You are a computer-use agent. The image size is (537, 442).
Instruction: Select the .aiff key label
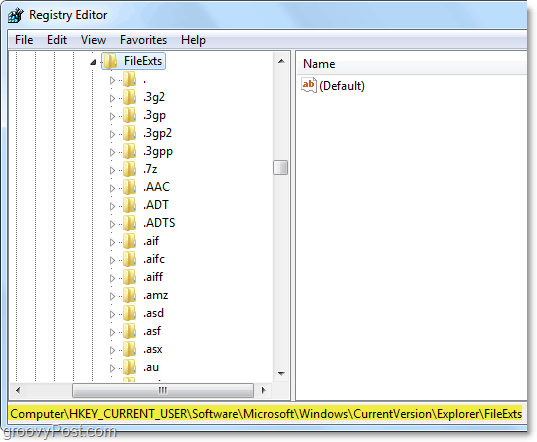[153, 277]
